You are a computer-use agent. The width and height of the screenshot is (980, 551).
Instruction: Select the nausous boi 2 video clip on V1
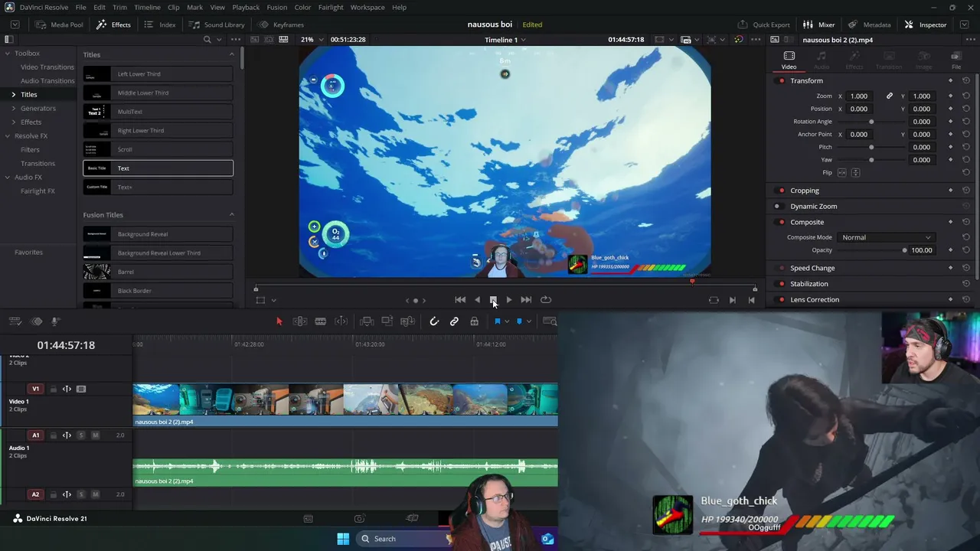coord(345,405)
